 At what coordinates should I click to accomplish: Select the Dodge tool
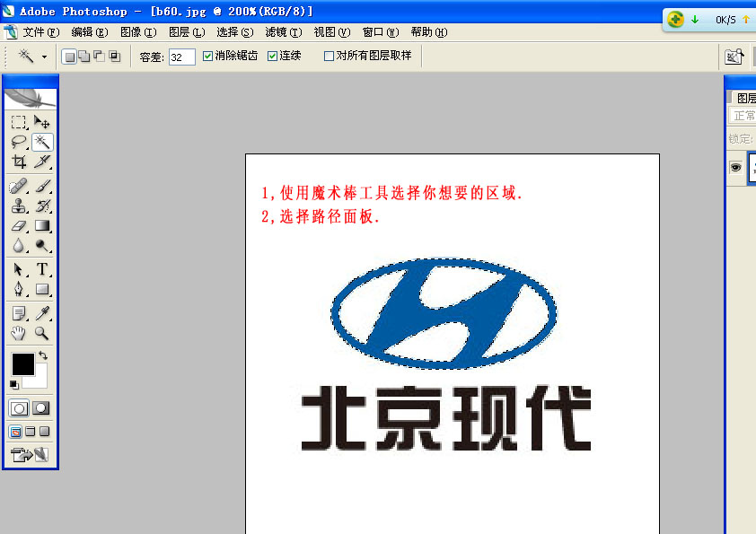click(x=42, y=245)
